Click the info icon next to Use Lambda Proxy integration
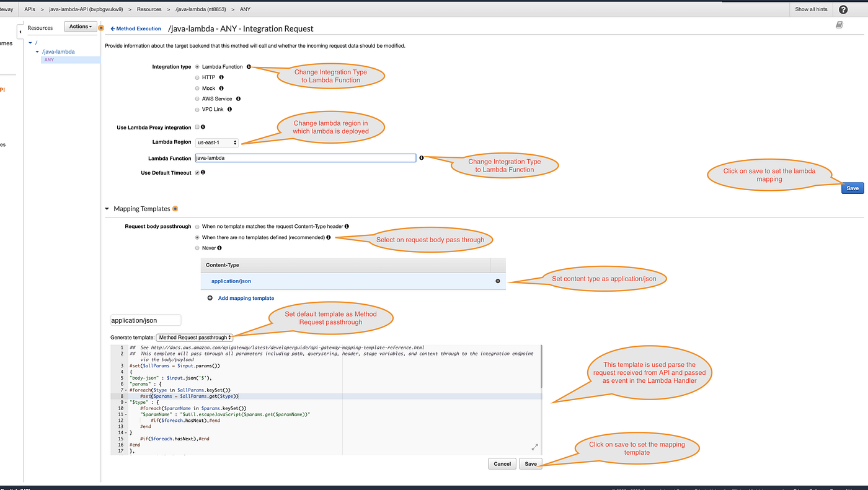Image resolution: width=868 pixels, height=490 pixels. click(x=202, y=127)
